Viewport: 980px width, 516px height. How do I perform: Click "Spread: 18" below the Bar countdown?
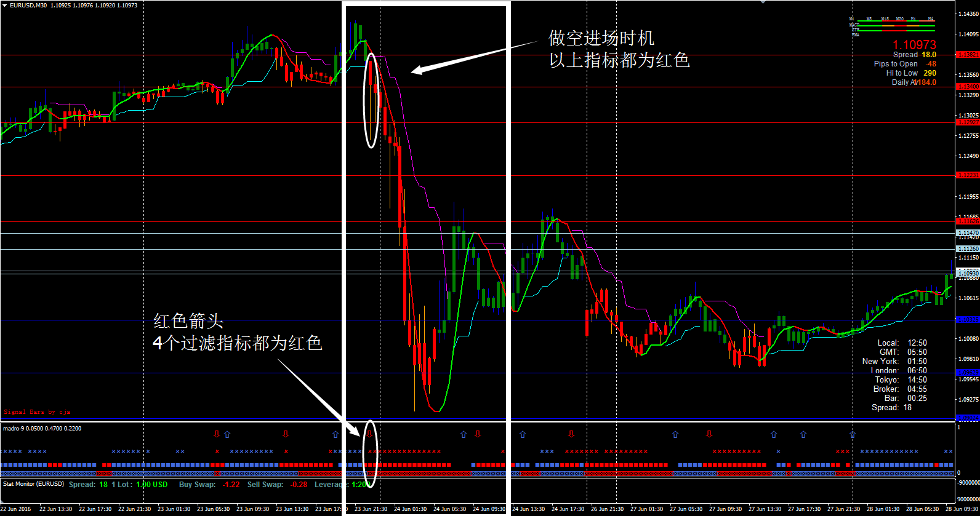click(x=892, y=408)
